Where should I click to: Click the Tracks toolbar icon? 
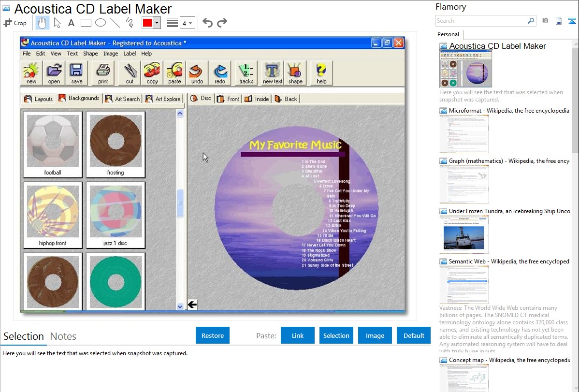(x=246, y=73)
